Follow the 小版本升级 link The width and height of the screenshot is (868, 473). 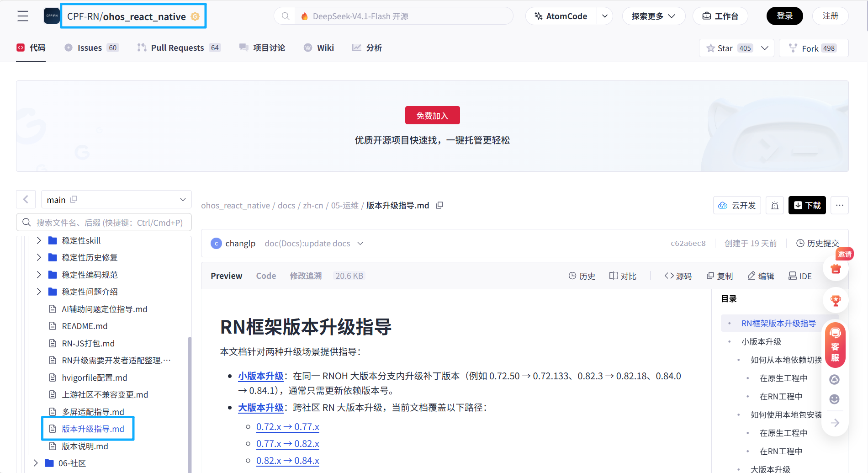tap(261, 376)
